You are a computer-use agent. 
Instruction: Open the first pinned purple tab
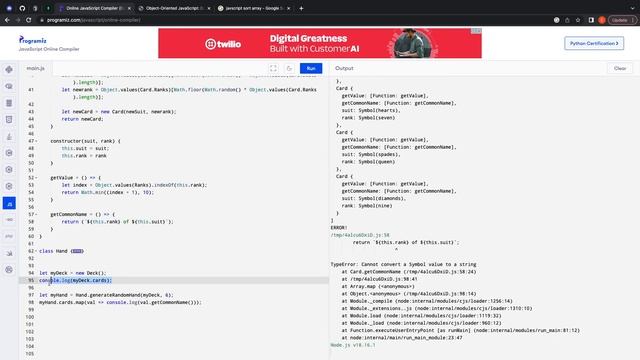(x=9, y=8)
